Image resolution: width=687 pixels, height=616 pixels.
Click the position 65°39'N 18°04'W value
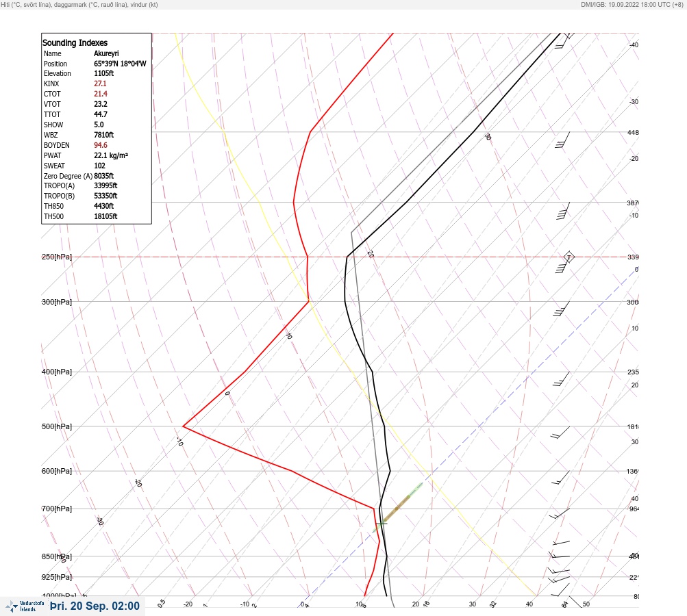(120, 64)
